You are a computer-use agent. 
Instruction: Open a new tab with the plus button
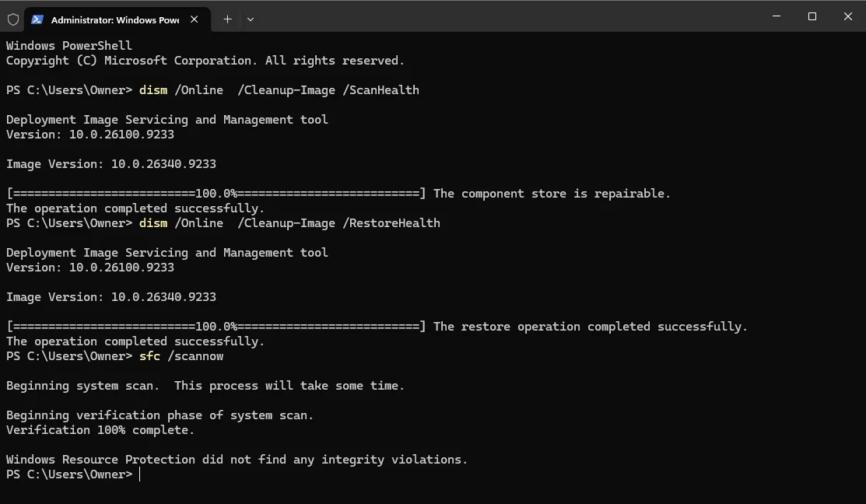point(227,19)
